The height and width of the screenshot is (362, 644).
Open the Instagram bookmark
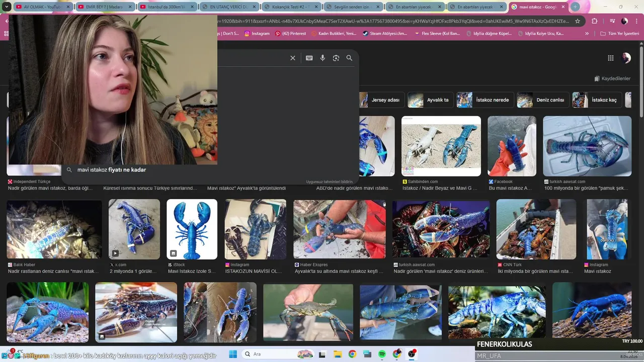[257, 34]
